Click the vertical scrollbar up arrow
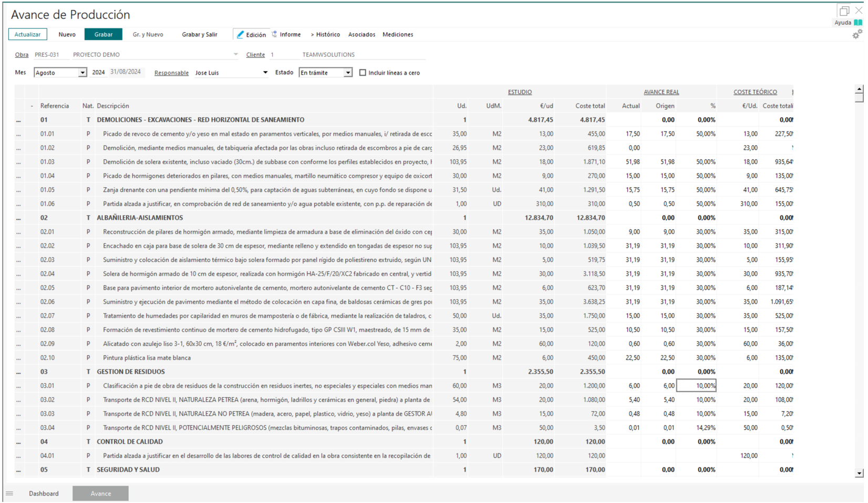Viewport: 868px width, 503px height. (859, 89)
